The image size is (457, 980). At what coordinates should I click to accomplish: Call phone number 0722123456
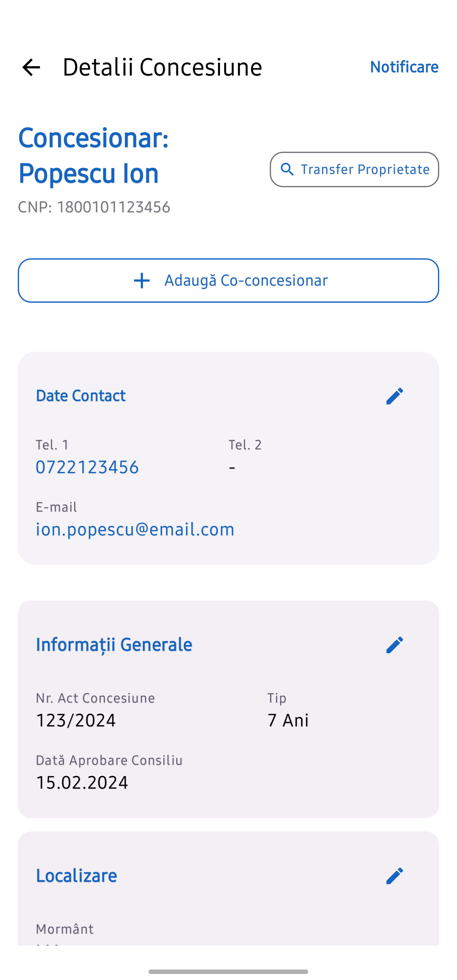[x=87, y=467]
